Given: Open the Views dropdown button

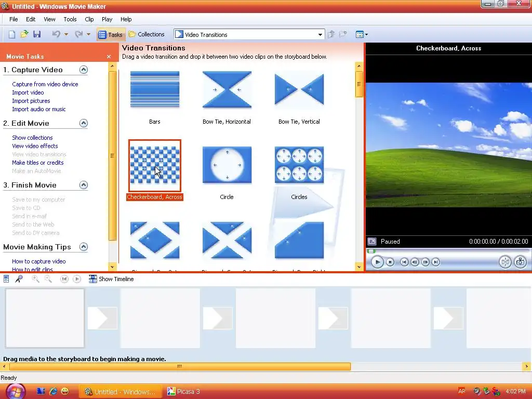Looking at the screenshot, I should click(x=362, y=34).
